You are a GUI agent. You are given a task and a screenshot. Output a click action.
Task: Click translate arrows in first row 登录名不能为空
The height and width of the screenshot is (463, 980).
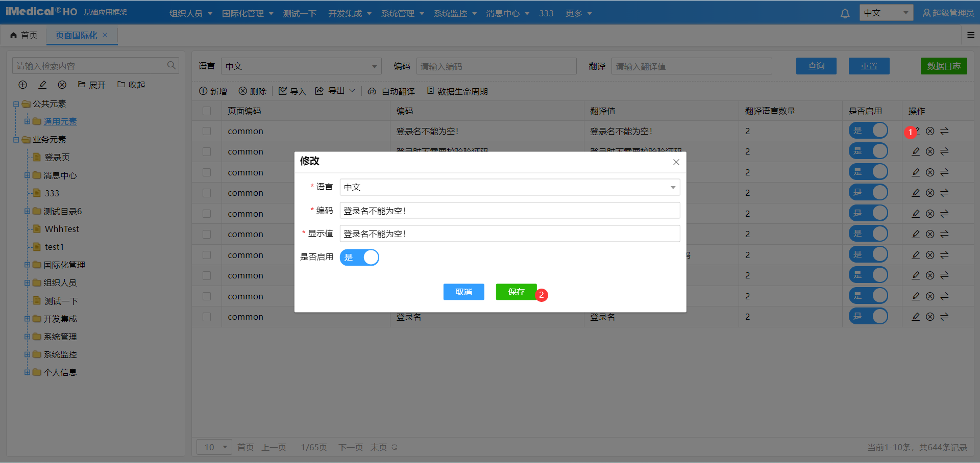tap(944, 131)
